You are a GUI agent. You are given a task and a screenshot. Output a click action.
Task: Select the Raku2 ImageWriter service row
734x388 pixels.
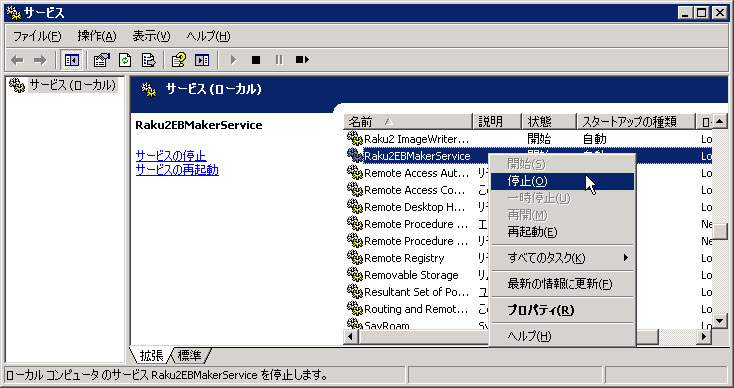(x=528, y=139)
